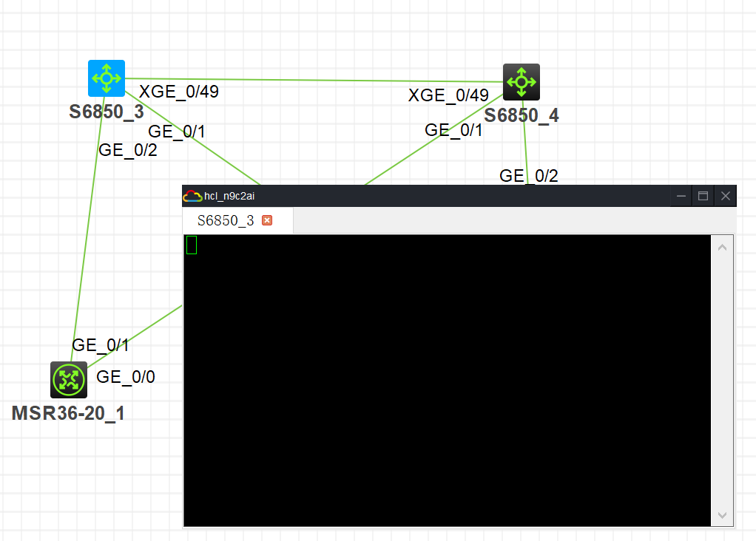Switch to the S6850_3 tab
The width and height of the screenshot is (756, 541).
pyautogui.click(x=226, y=221)
